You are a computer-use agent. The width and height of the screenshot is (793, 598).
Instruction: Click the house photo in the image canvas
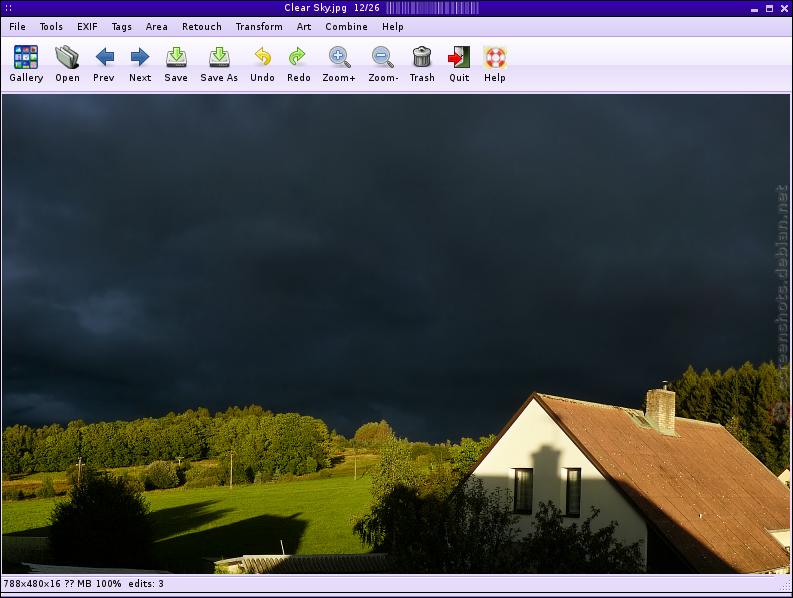[x=396, y=334]
